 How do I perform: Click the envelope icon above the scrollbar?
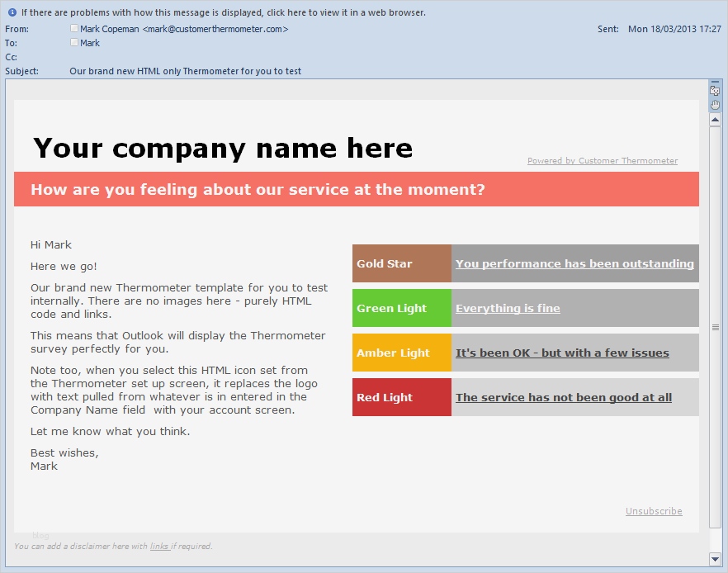715,91
